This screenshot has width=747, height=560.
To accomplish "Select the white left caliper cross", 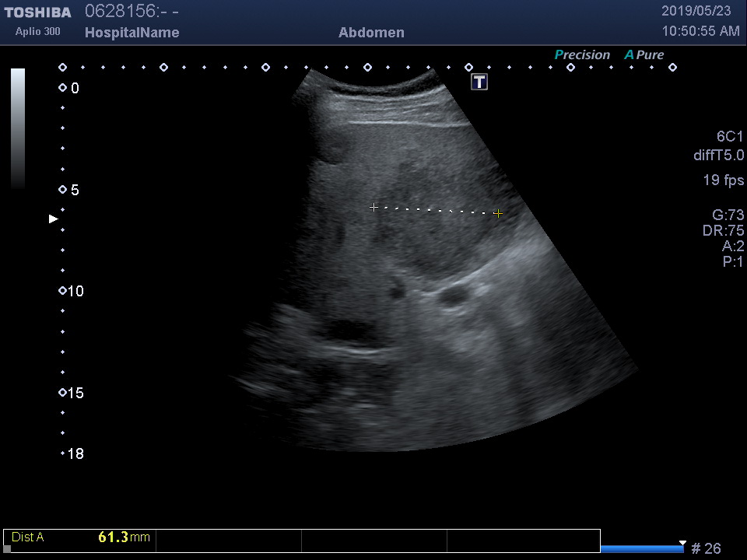I will [373, 207].
